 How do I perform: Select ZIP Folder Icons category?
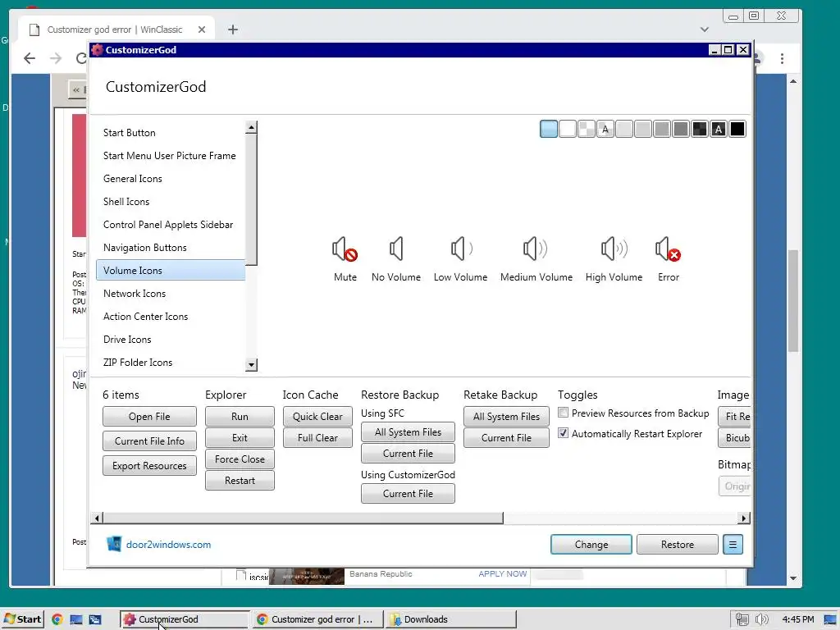click(171, 363)
